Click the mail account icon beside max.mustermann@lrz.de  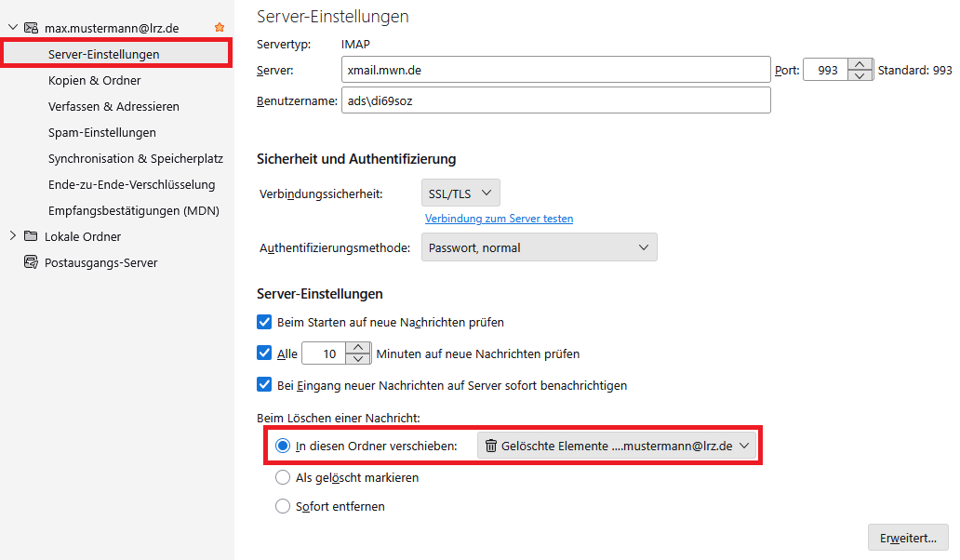click(32, 27)
